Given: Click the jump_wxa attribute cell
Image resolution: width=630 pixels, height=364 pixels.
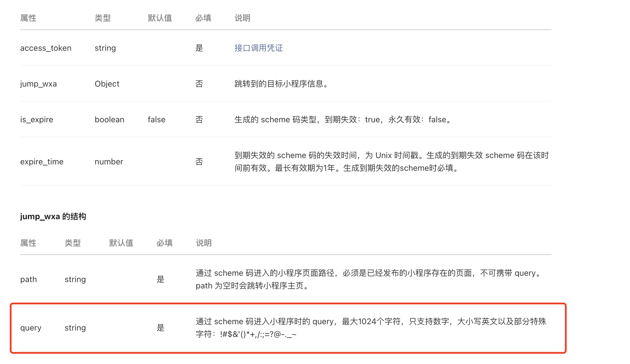Looking at the screenshot, I should 38,84.
